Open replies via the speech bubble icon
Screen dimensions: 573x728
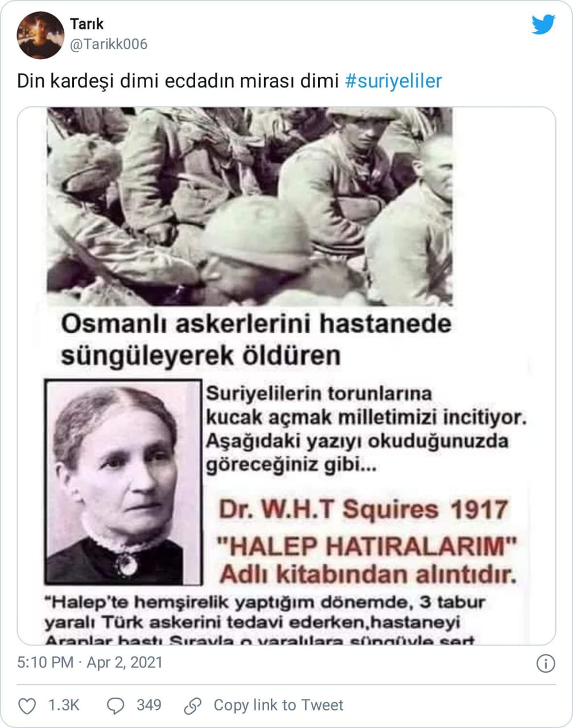point(116,706)
